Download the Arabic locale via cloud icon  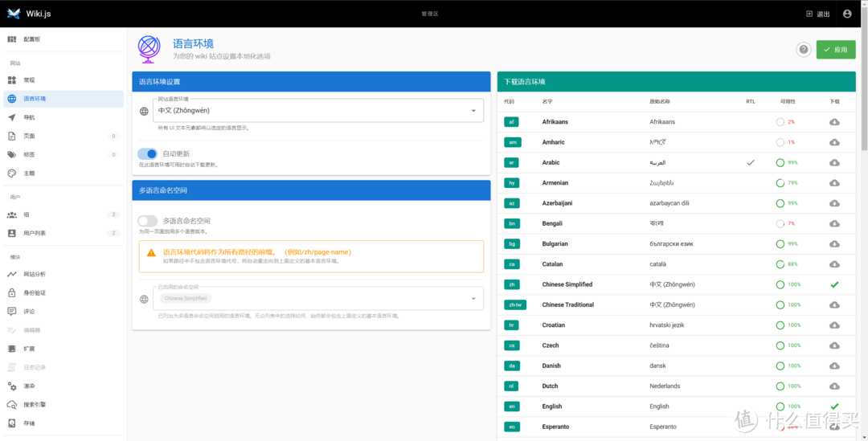pos(834,162)
